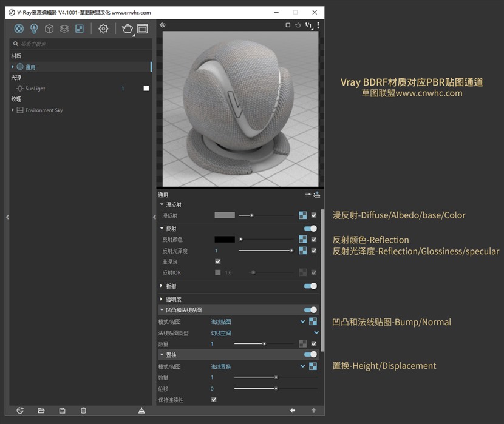The image size is (504, 424).
Task: Click the add layer icon in 通用 header
Action: (317, 195)
